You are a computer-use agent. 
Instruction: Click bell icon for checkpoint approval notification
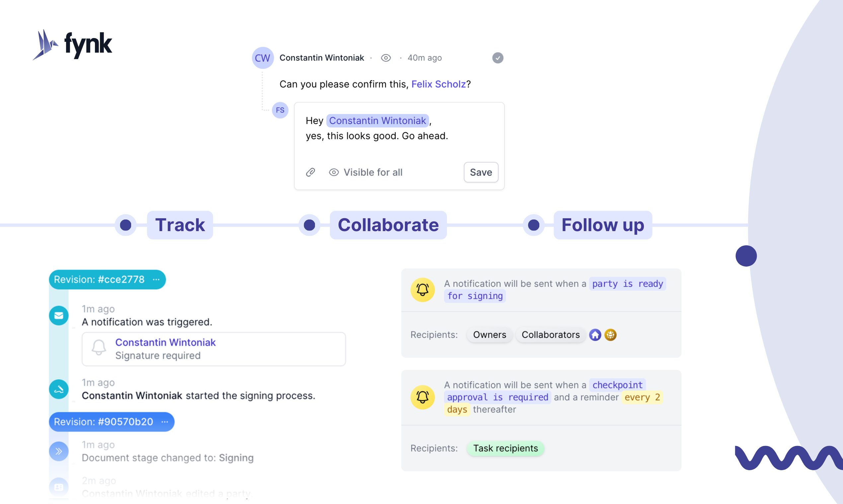pos(422,397)
